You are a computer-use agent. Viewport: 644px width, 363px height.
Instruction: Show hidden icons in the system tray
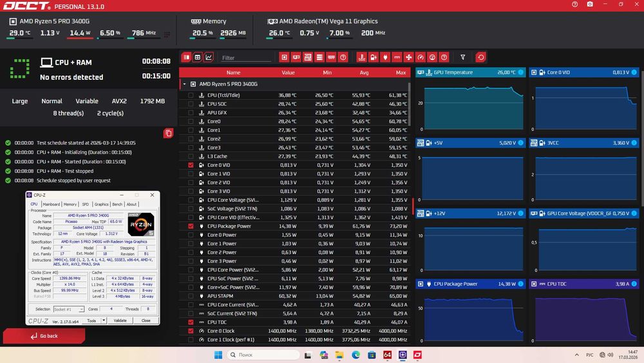(x=576, y=355)
